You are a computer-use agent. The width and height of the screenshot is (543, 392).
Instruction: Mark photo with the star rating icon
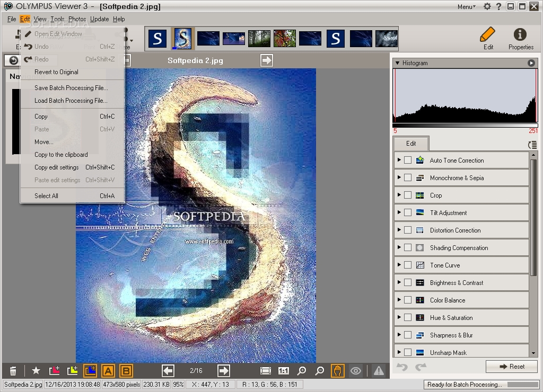(36, 371)
